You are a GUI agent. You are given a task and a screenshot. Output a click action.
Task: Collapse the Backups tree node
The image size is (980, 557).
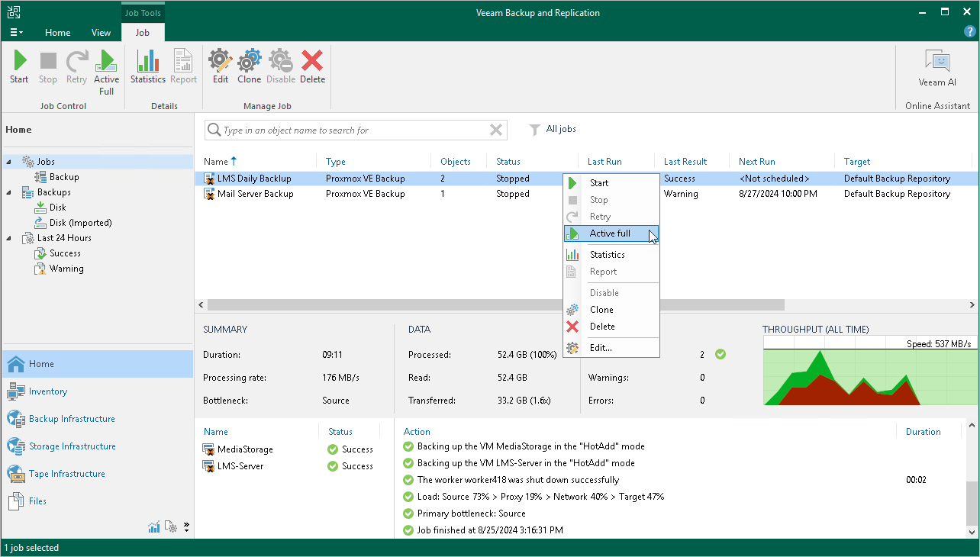pyautogui.click(x=10, y=192)
